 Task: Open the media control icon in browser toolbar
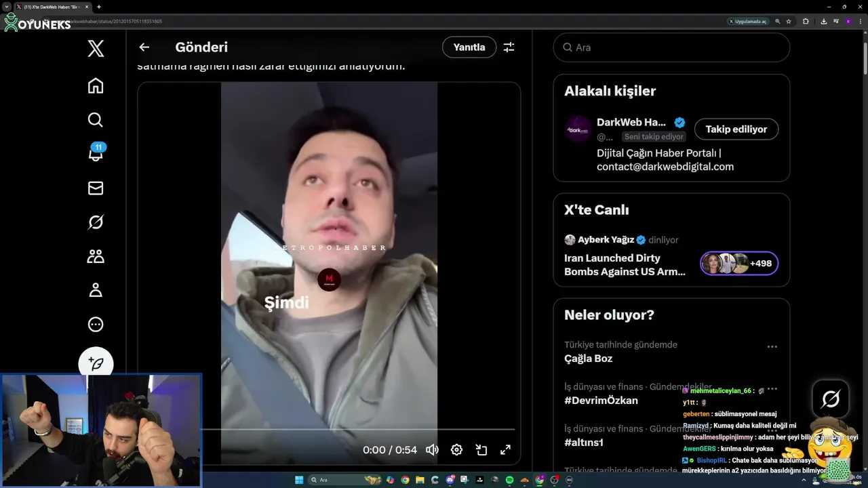[836, 22]
